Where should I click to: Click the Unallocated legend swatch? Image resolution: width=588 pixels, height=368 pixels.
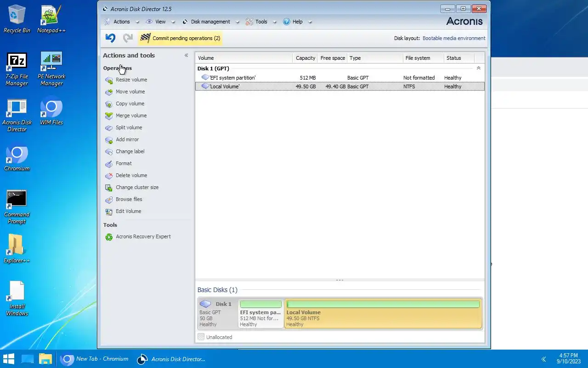201,337
